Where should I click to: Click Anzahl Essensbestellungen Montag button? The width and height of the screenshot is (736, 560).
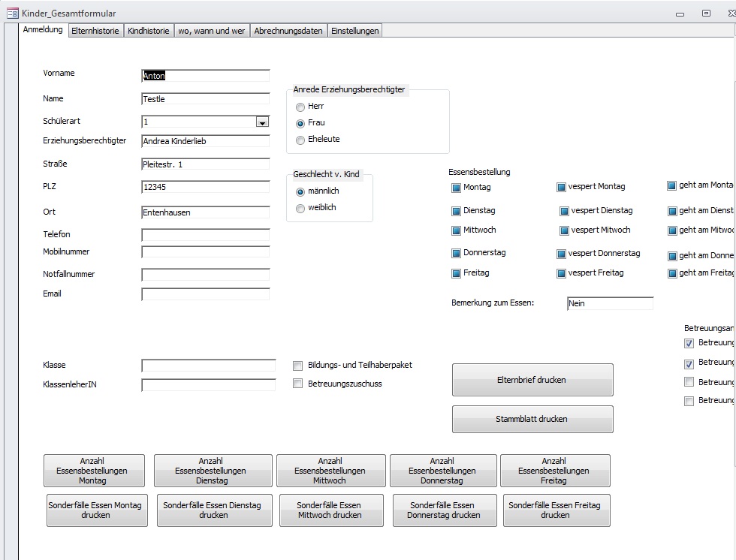[94, 471]
